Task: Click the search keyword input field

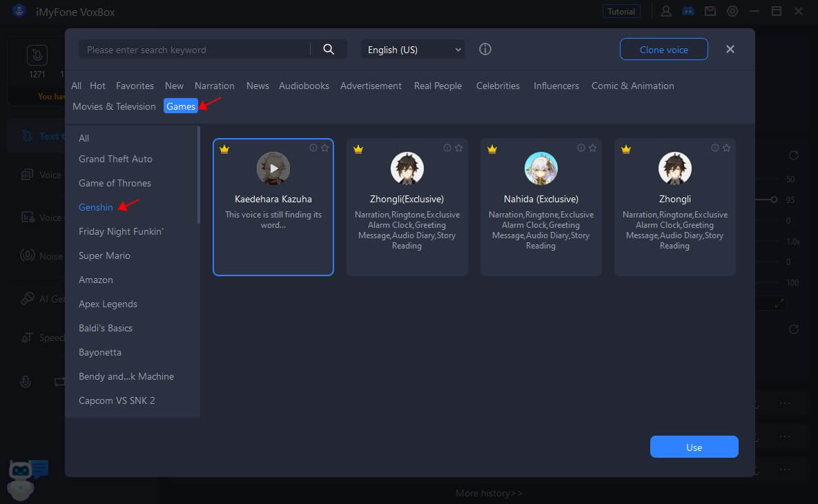Action: (195, 50)
